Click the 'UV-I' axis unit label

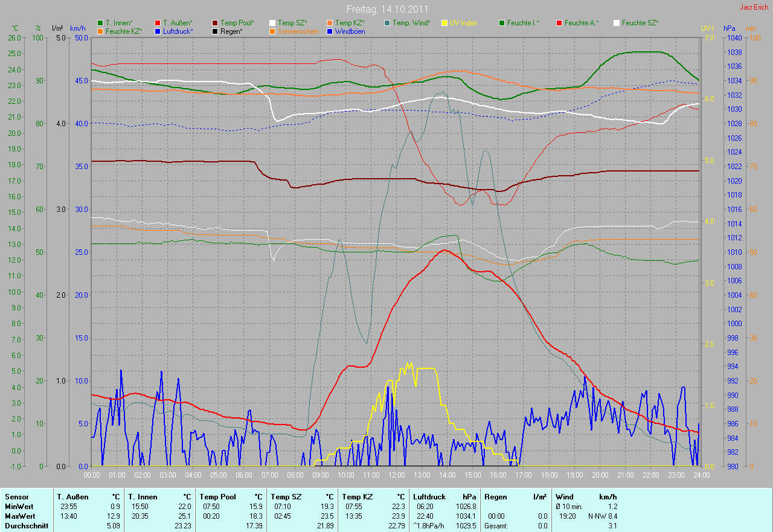point(707,28)
